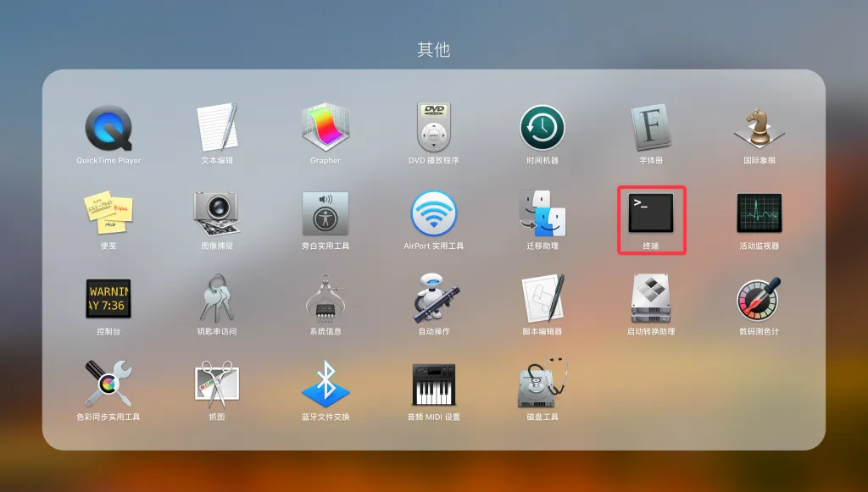Open 抓图 Grab screenshot tool

tap(217, 384)
